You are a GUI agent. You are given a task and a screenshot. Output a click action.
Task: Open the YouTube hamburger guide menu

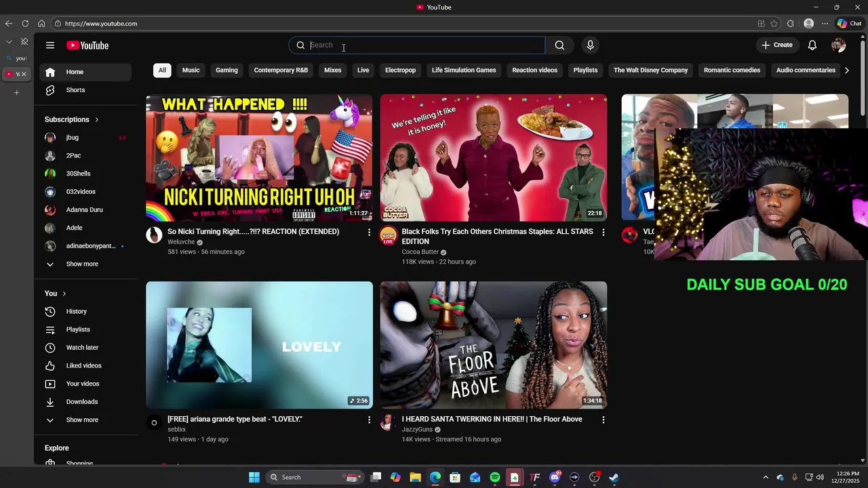tap(50, 45)
